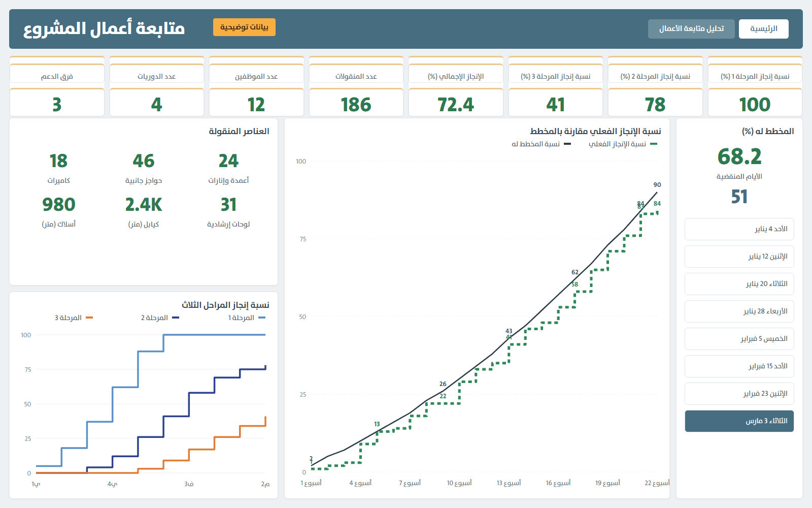Click the overall completion value 72.4
The width and height of the screenshot is (812, 508).
pos(456,105)
